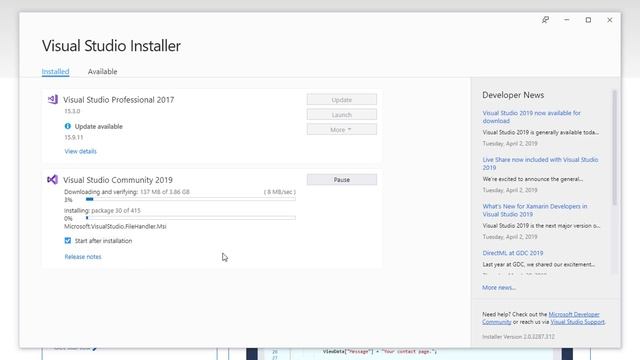Image resolution: width=640 pixels, height=360 pixels.
Task: Open Visual Studio Support link
Action: [577, 322]
